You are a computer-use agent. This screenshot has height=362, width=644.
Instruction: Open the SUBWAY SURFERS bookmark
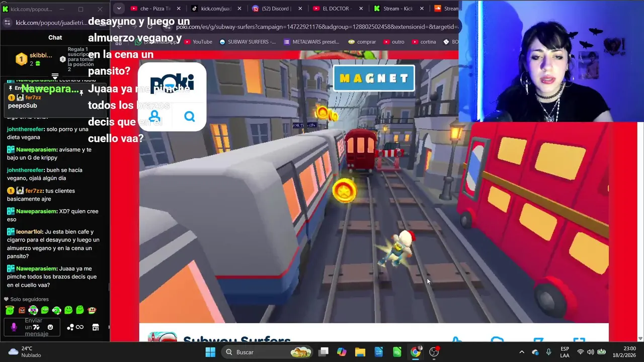point(248,42)
